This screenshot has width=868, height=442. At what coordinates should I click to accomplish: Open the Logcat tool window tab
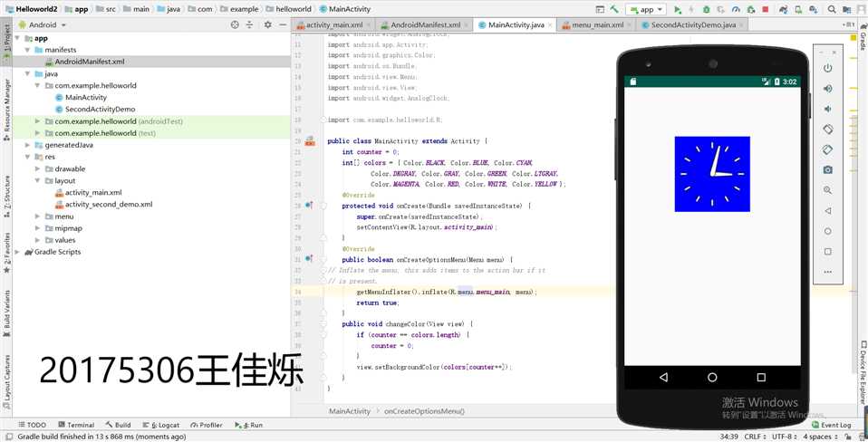point(161,425)
